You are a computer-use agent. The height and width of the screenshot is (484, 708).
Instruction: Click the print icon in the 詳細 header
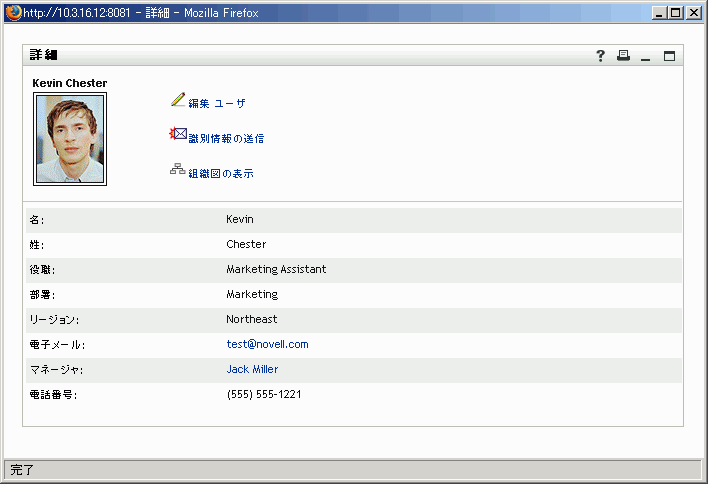tap(624, 56)
